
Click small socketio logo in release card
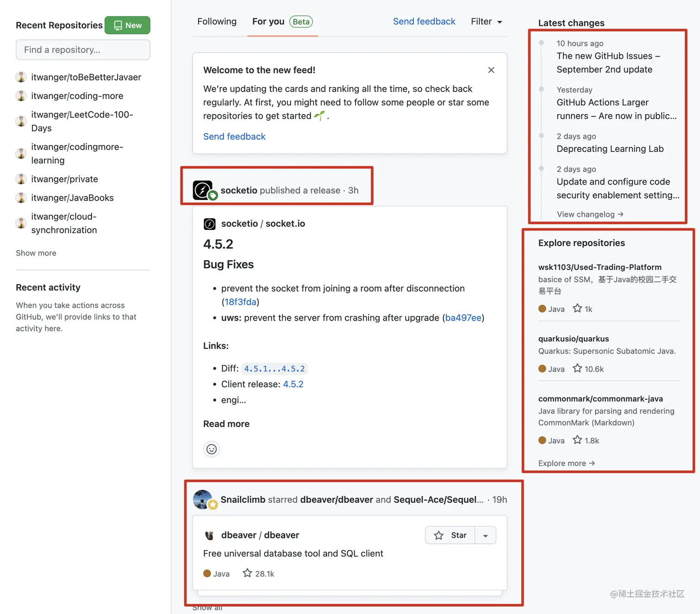coord(209,224)
